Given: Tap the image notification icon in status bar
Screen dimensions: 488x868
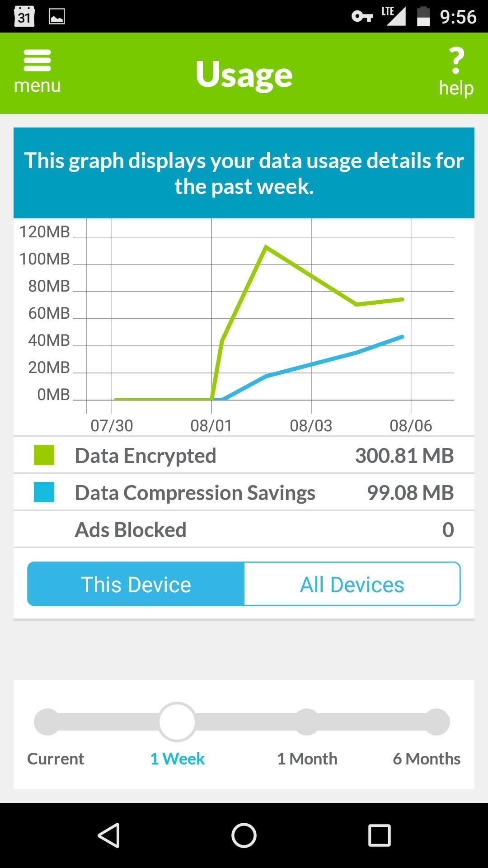Looking at the screenshot, I should [56, 17].
